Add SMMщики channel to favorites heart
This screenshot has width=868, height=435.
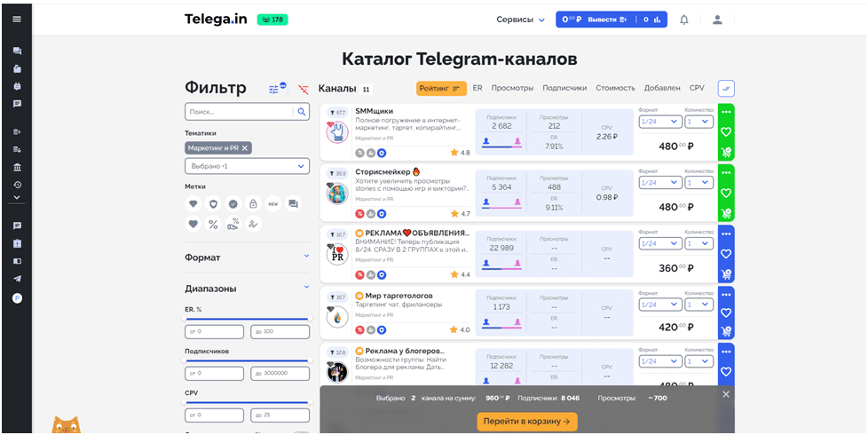pyautogui.click(x=726, y=131)
